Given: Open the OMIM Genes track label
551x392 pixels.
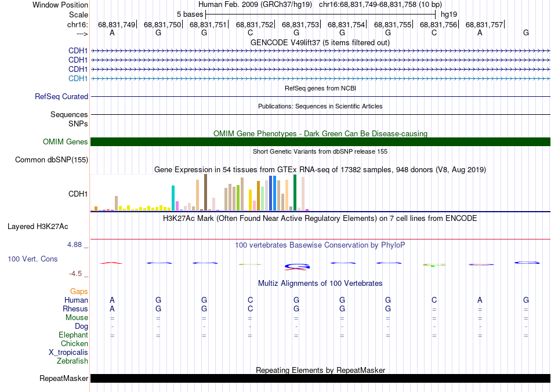Looking at the screenshot, I should point(66,142).
